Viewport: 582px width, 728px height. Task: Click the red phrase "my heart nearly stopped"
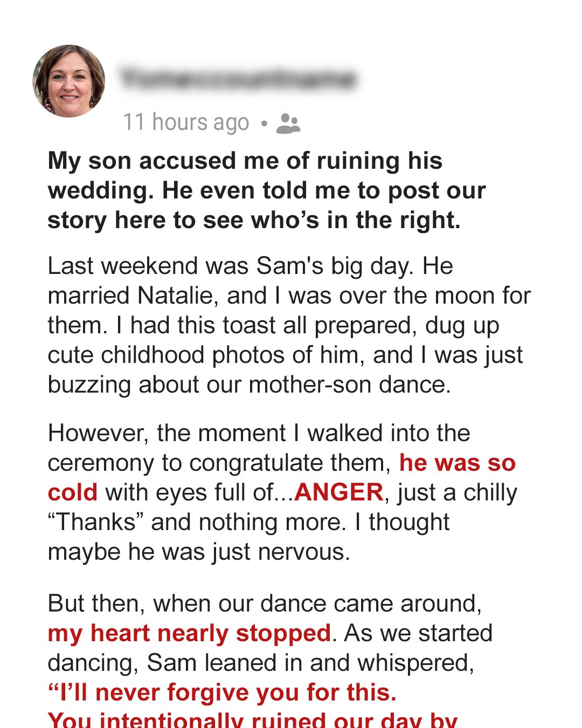pos(189,633)
